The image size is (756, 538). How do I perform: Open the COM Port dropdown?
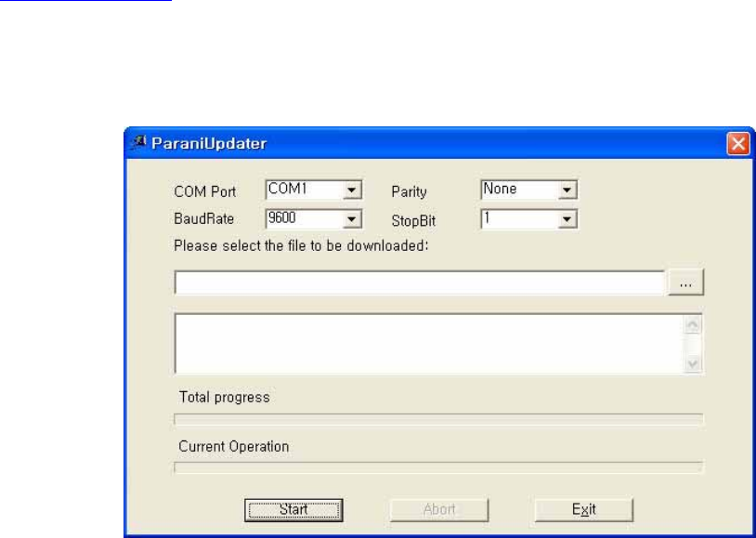(352, 190)
